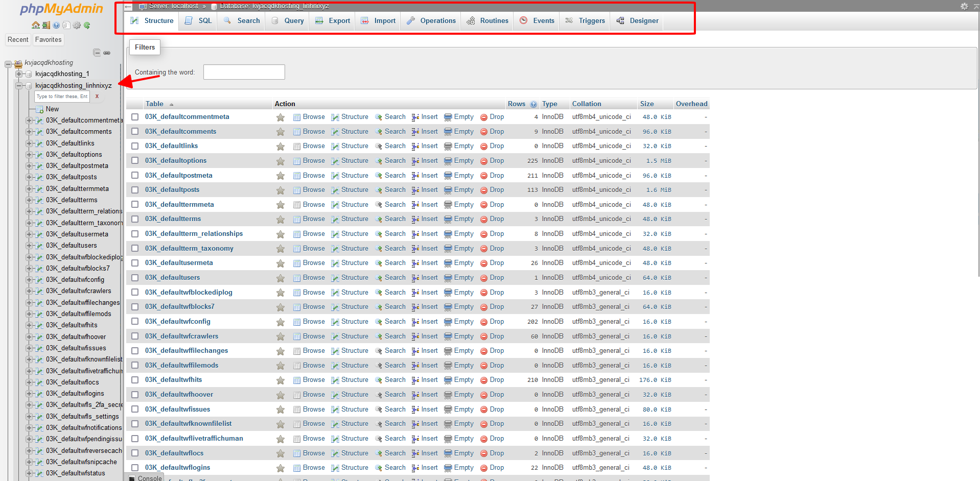
Task: Drop the 03K_defaultlinks table
Action: coord(492,146)
